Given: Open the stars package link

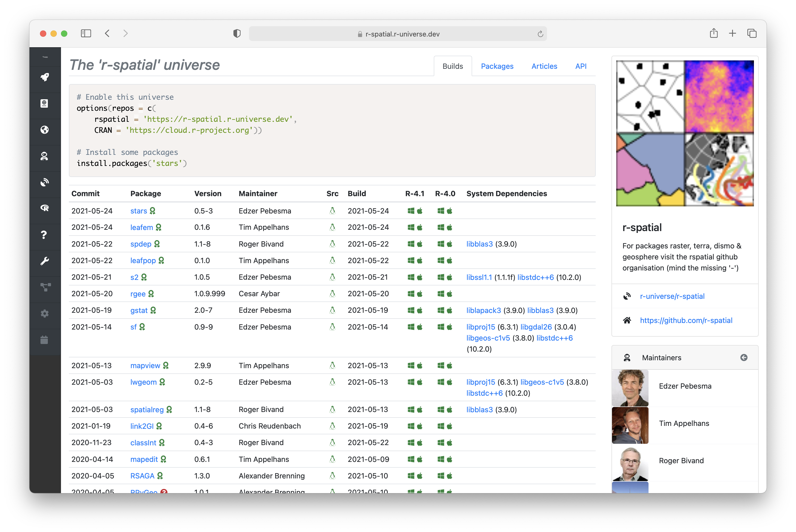Looking at the screenshot, I should coord(139,211).
